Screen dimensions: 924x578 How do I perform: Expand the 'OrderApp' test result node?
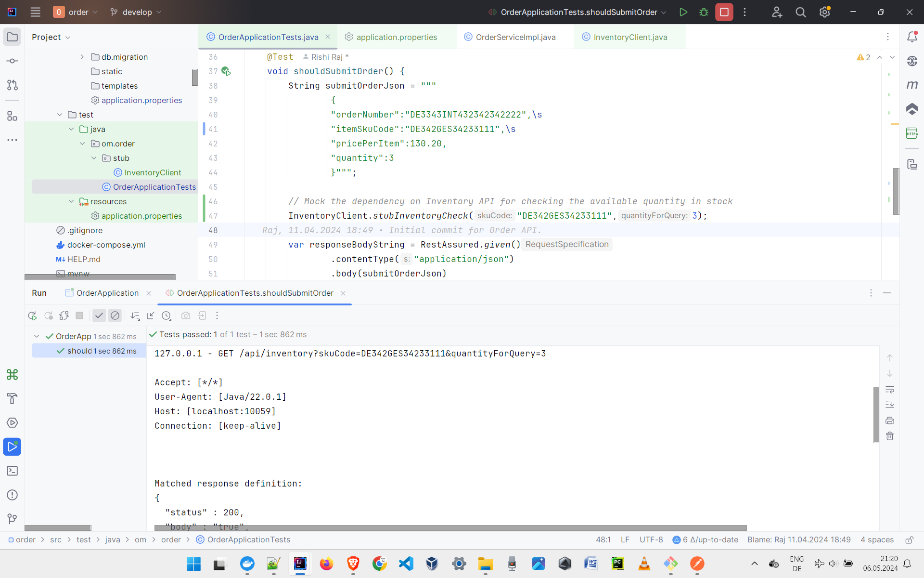[37, 336]
